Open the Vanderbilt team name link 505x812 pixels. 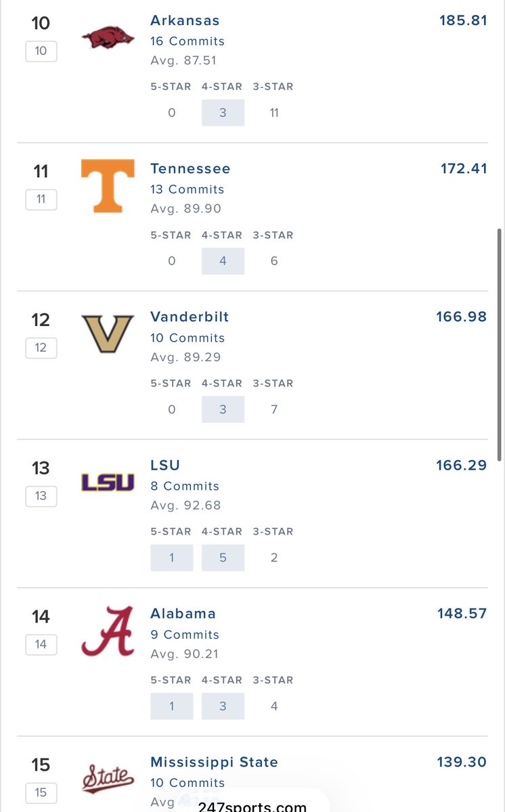point(190,317)
